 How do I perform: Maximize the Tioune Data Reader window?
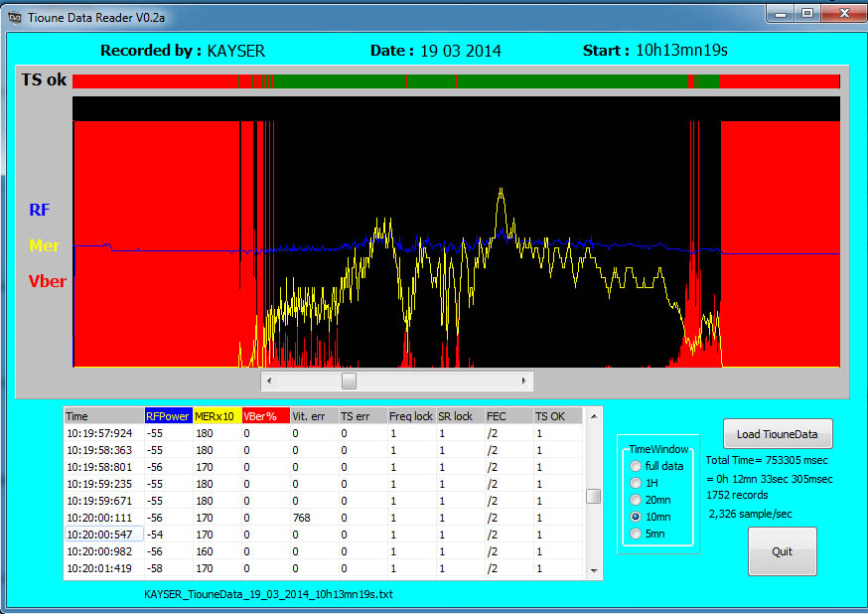[x=807, y=13]
